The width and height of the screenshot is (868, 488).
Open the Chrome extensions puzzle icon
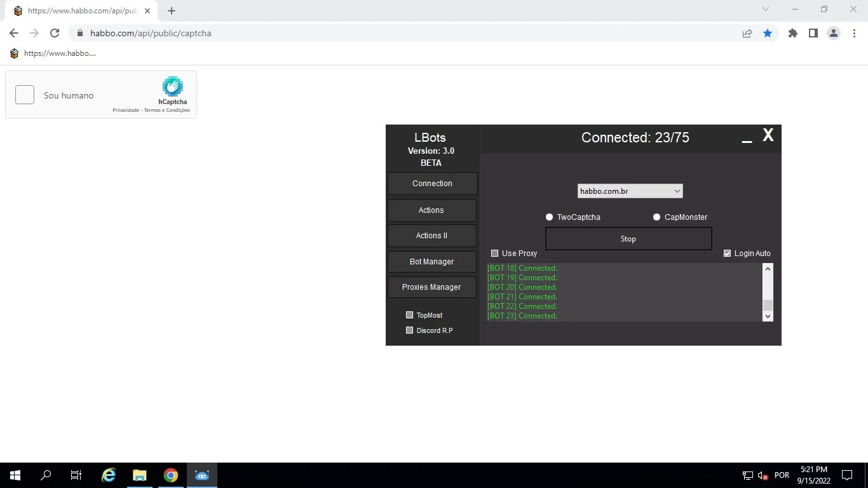point(793,33)
